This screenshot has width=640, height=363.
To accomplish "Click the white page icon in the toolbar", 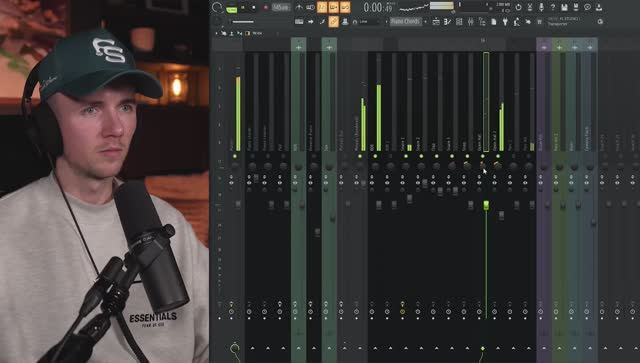I will coord(493,22).
